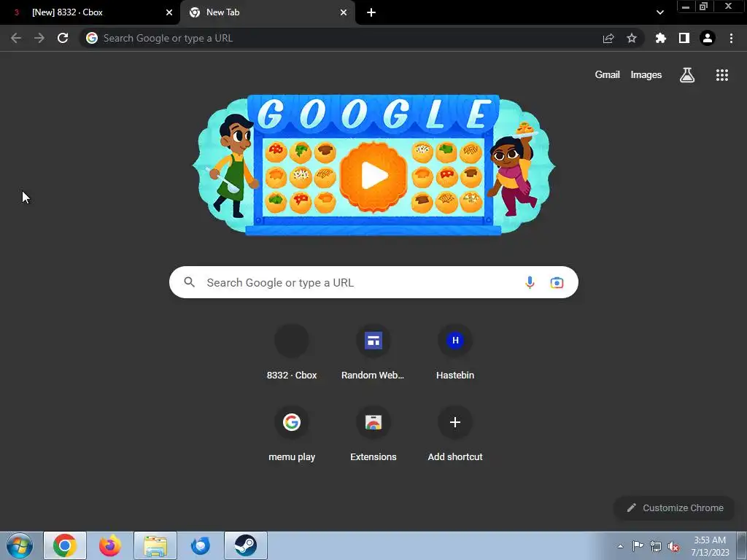Click the Google search box on the page
This screenshot has height=560, width=747.
tap(373, 282)
